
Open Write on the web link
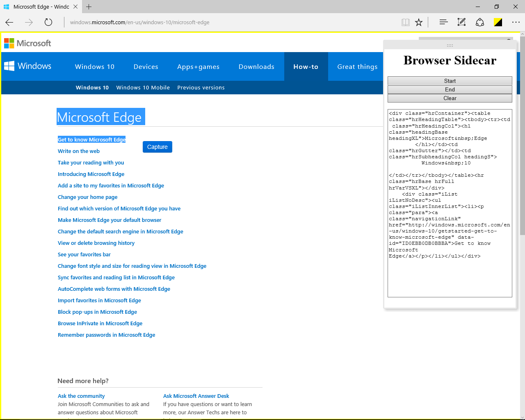79,151
